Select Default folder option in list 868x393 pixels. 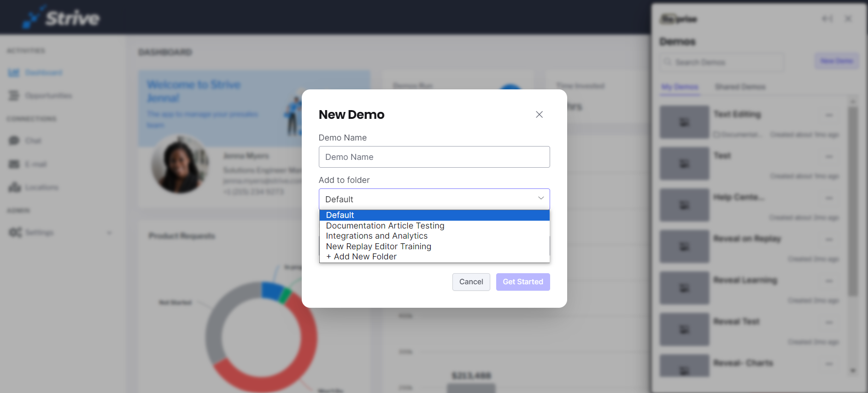coord(434,215)
